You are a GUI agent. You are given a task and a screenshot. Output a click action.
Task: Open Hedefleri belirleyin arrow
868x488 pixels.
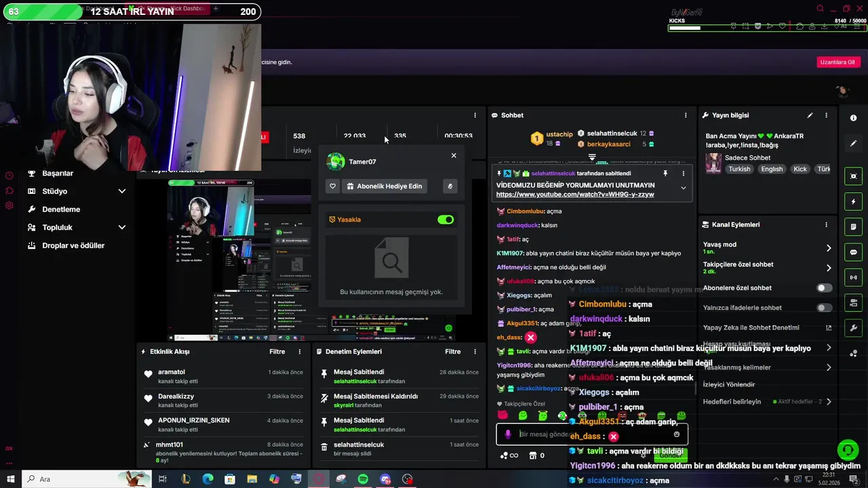pyautogui.click(x=829, y=402)
